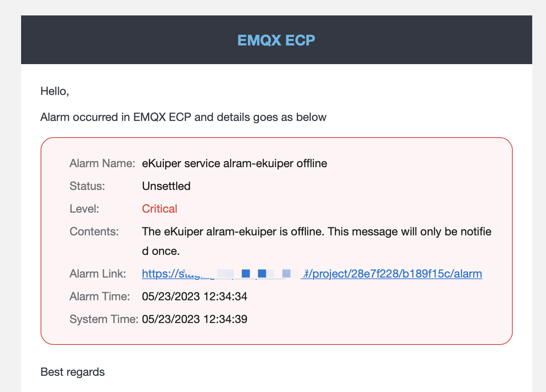Click the wrapped 'd once.' text line
Screen dimensions: 546x392
(x=161, y=251)
